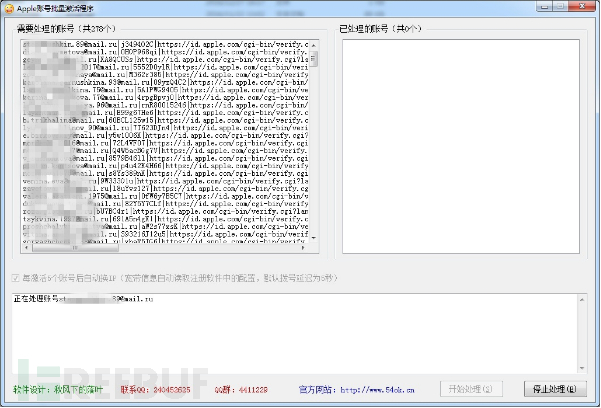Click the log line starting 正在处理账号
This screenshot has width=601, height=408.
tap(83, 299)
